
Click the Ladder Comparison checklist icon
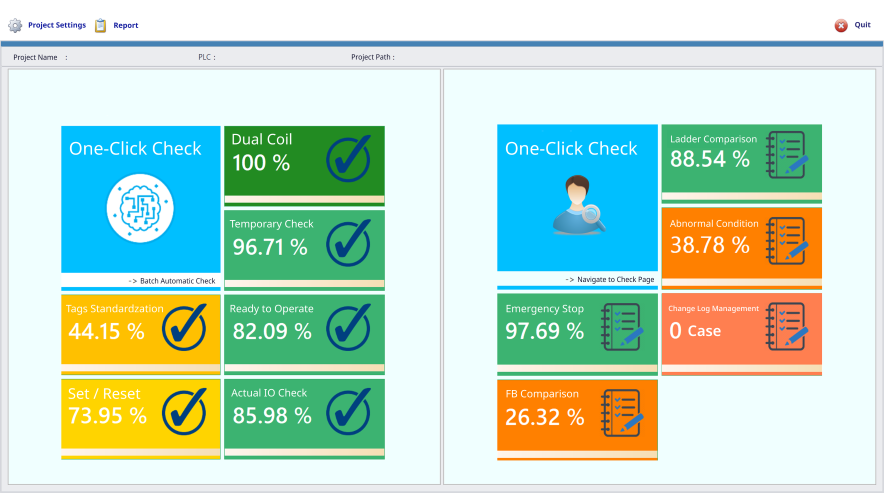pyautogui.click(x=785, y=155)
